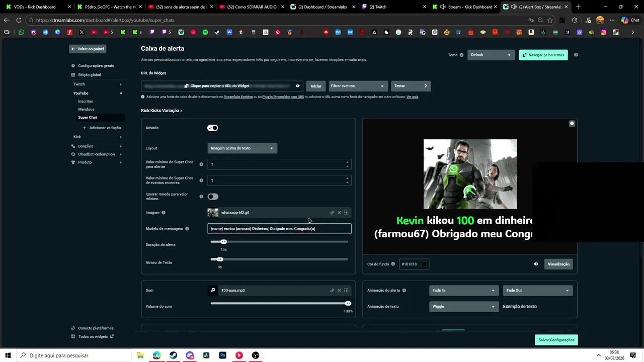
Task: Open the WhatsApp bookmark in bookmarks bar
Action: (21, 32)
